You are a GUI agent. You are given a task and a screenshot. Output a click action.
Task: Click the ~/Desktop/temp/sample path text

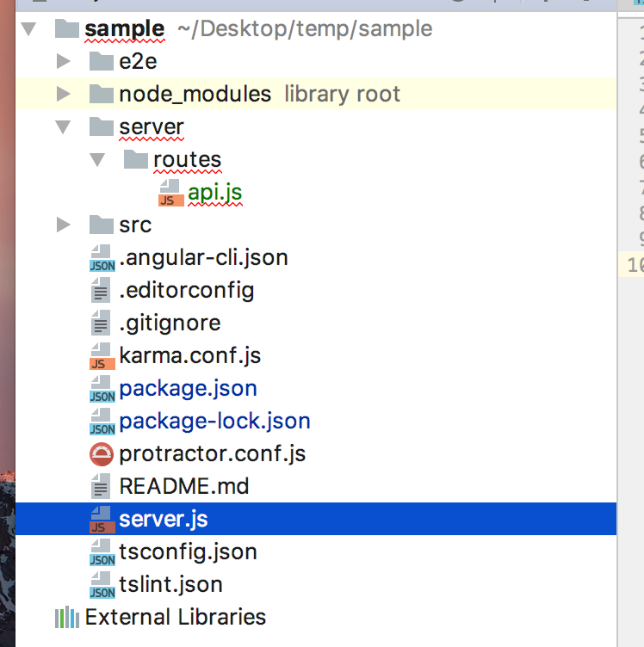[305, 29]
